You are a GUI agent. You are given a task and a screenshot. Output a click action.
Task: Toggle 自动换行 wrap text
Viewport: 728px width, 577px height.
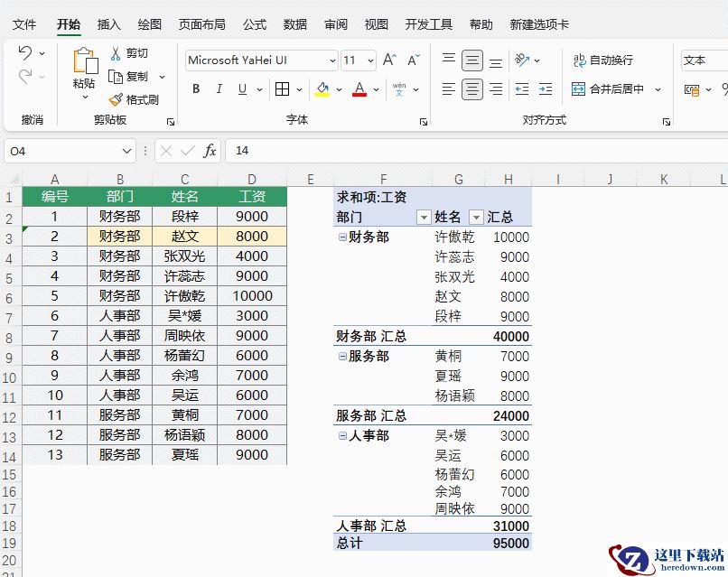tap(603, 60)
